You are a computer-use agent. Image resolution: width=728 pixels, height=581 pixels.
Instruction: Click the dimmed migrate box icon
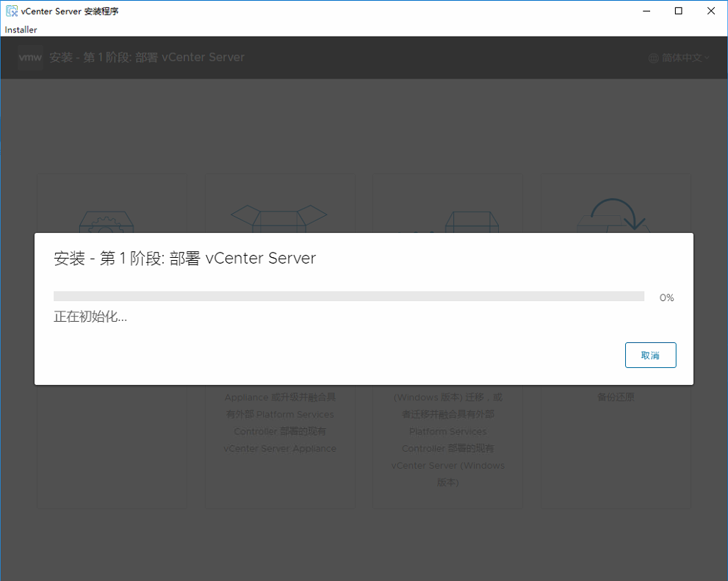(x=472, y=222)
